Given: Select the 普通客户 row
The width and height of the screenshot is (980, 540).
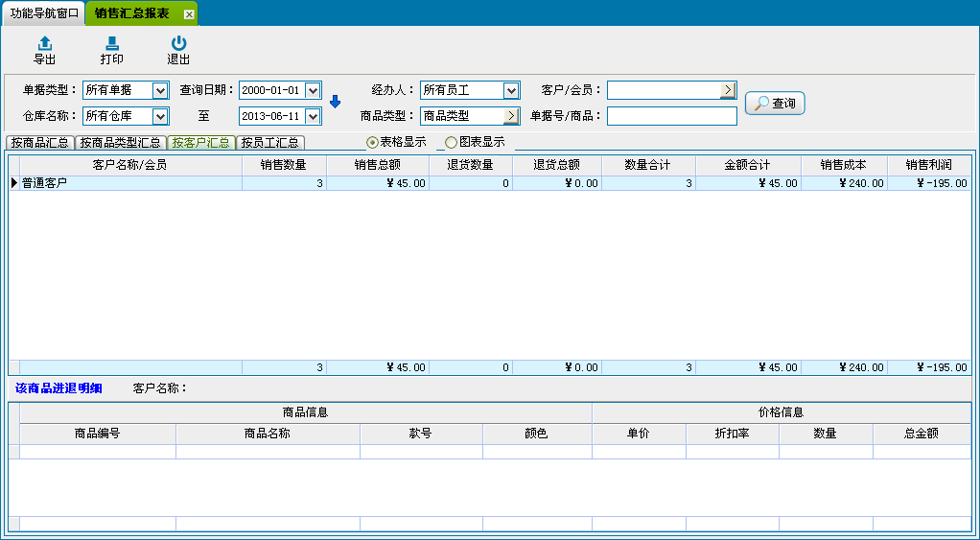Looking at the screenshot, I should click(490, 183).
